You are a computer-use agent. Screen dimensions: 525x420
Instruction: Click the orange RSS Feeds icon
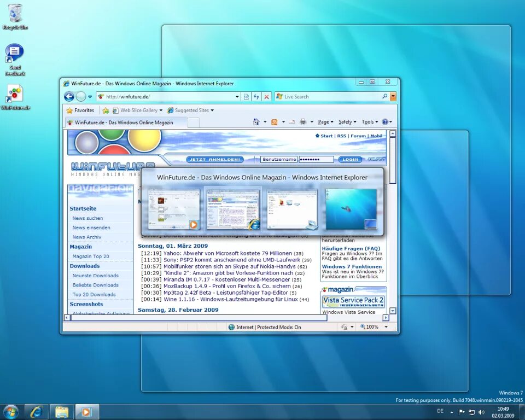pos(274,122)
